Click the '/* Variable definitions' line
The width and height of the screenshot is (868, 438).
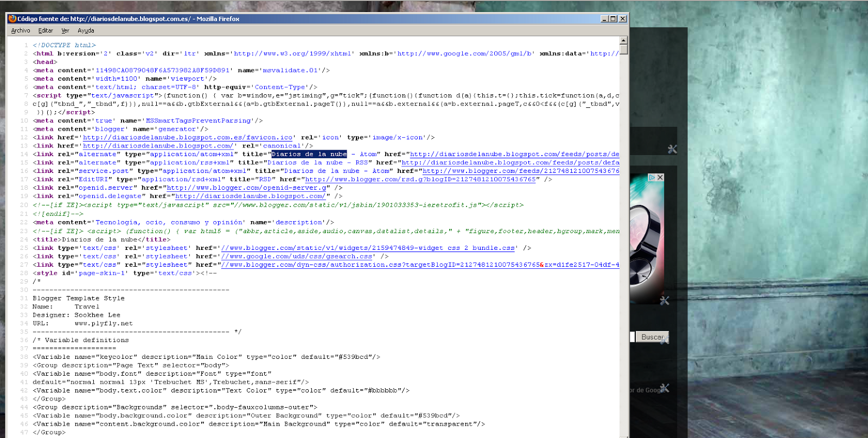point(81,340)
